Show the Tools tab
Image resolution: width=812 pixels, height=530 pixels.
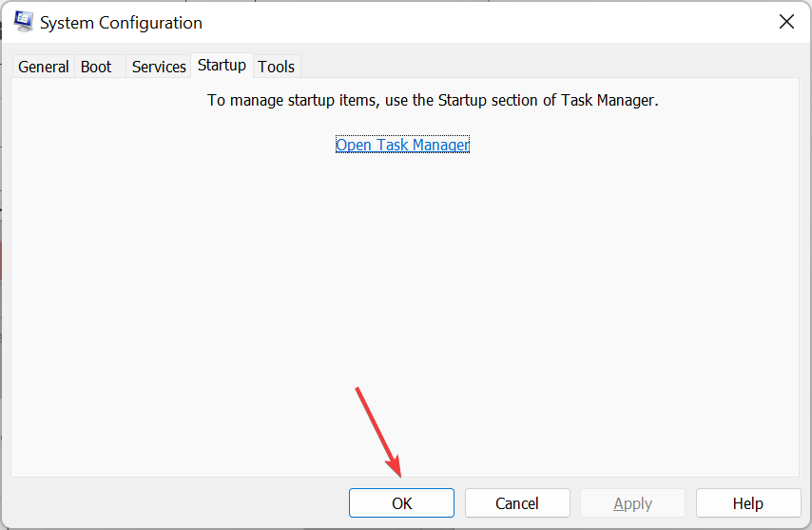point(277,67)
